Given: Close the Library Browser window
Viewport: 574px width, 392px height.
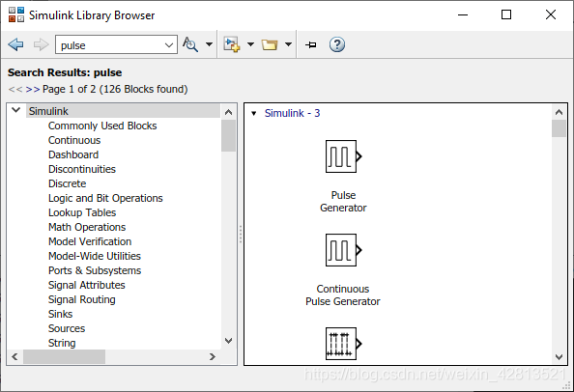Looking at the screenshot, I should tap(551, 15).
